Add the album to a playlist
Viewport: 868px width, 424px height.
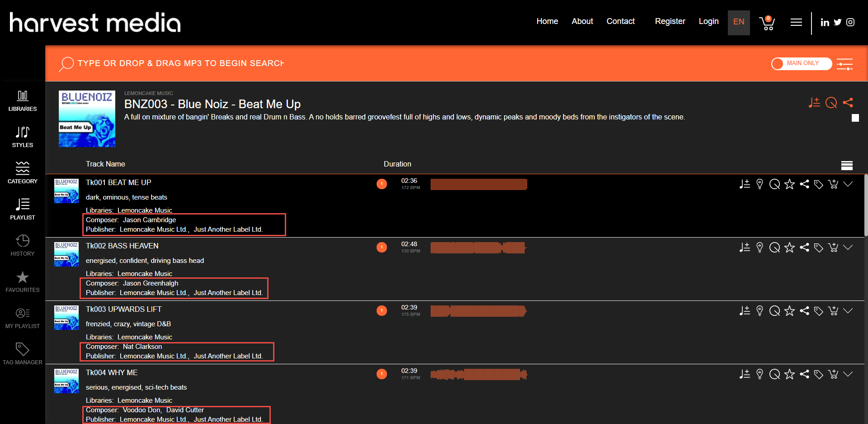(814, 103)
